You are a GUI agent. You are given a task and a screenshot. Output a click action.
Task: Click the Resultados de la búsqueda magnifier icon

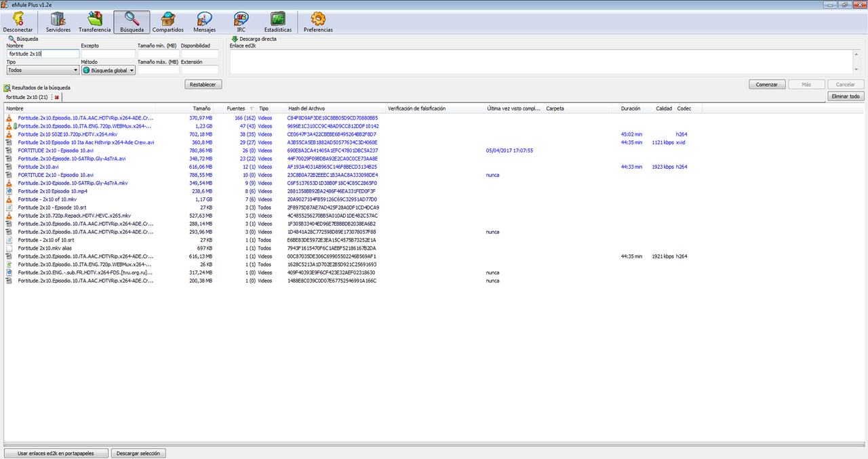tap(7, 88)
